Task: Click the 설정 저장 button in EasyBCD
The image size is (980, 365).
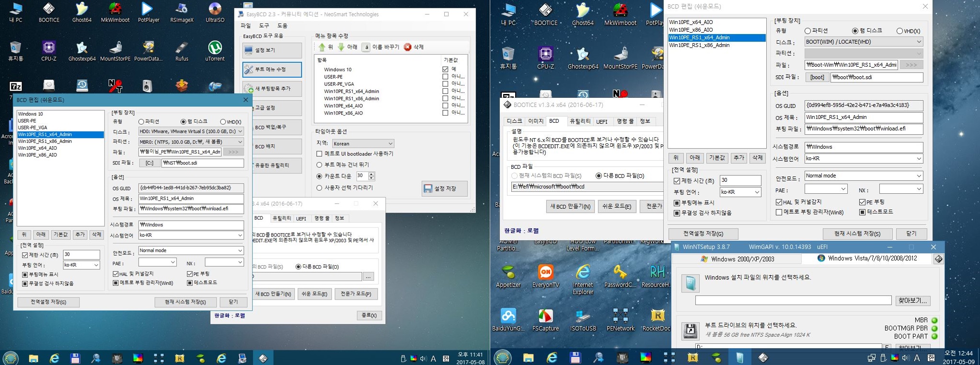Action: (x=445, y=189)
